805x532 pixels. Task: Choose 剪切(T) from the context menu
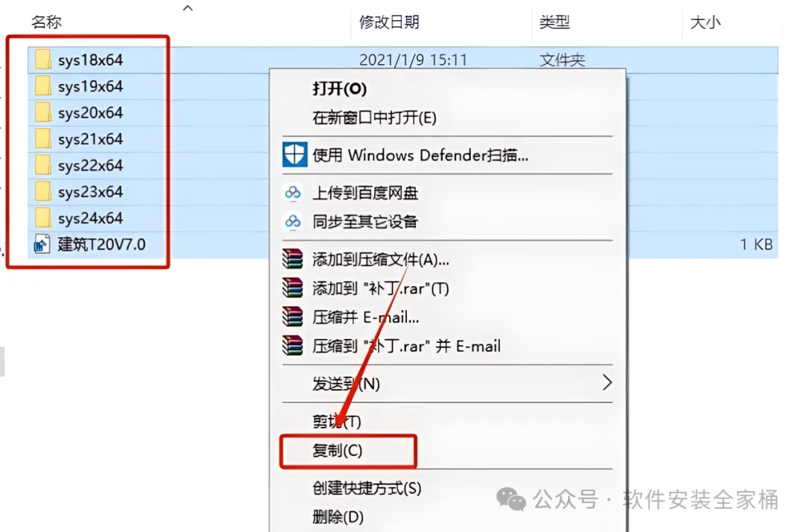point(337,421)
